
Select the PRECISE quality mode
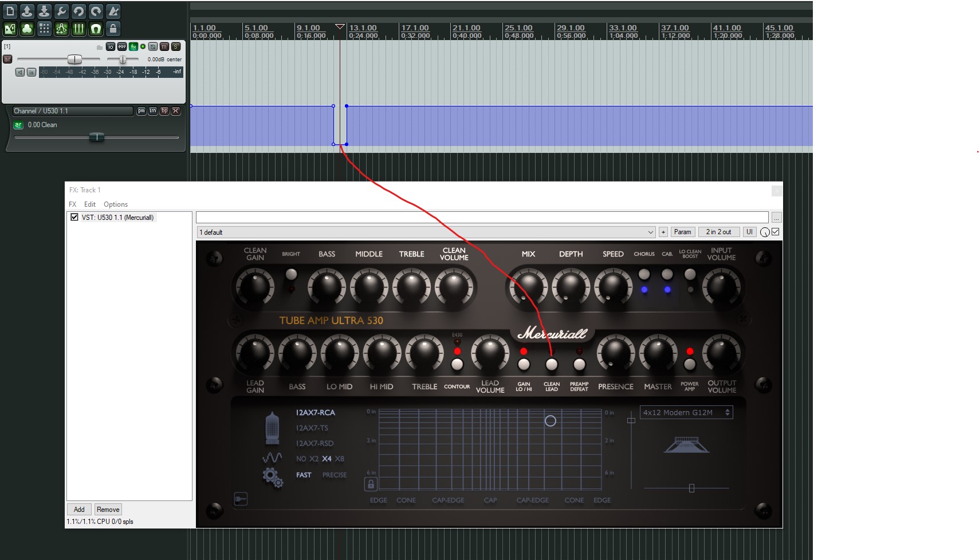point(335,475)
